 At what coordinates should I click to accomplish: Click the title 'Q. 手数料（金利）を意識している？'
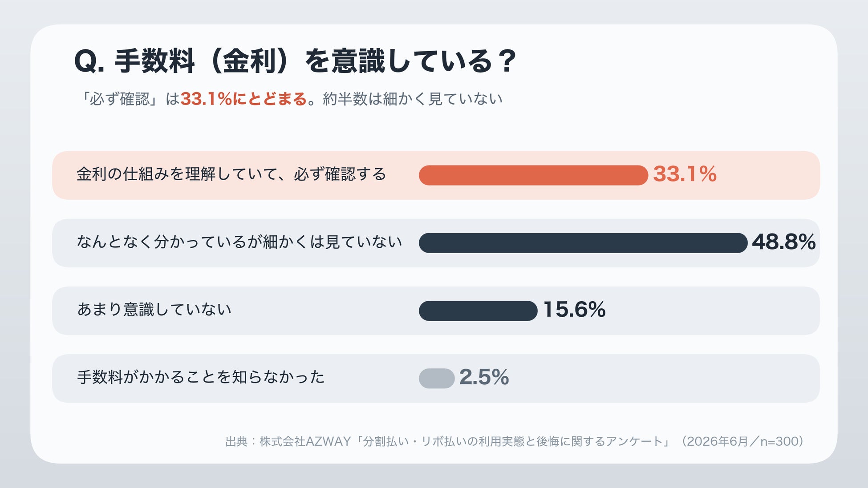click(x=295, y=61)
